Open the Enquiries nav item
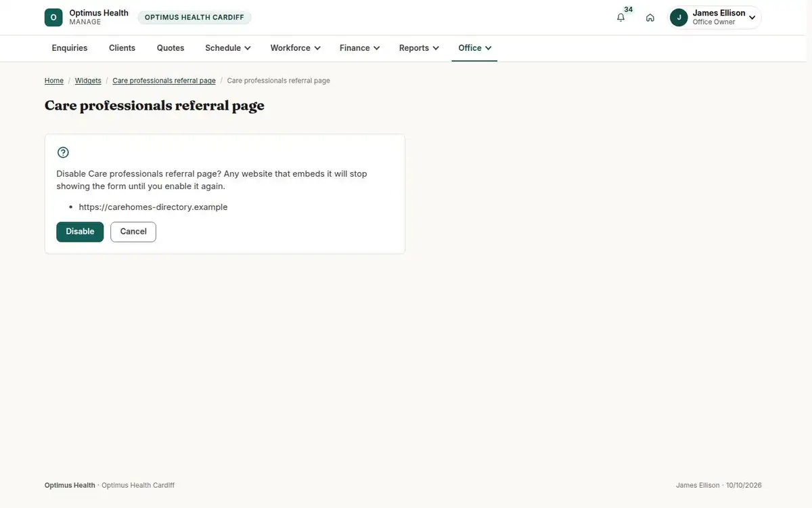 70,48
